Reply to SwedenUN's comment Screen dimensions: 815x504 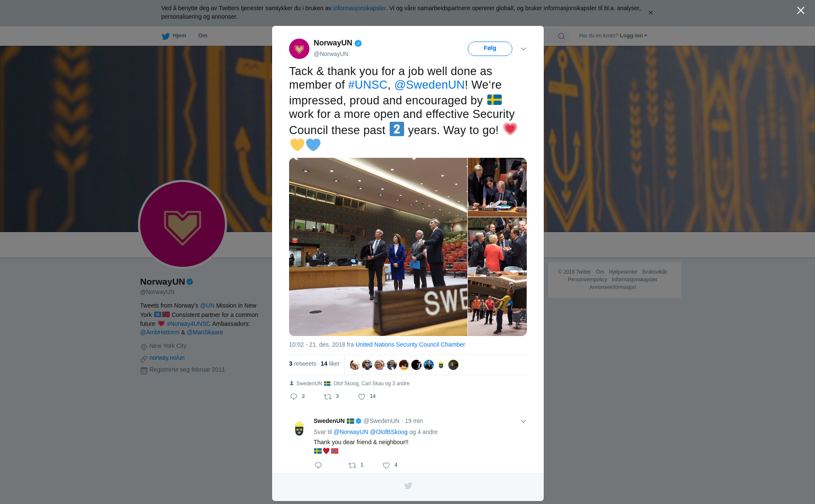pyautogui.click(x=318, y=465)
